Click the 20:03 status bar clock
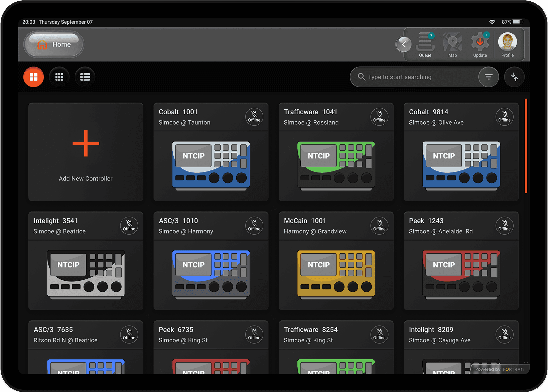Screen dimensions: 548x392 click(29, 22)
